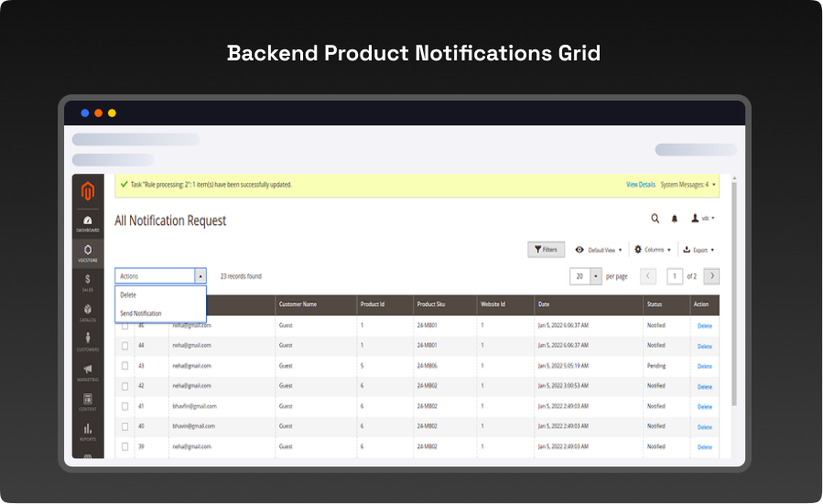
Task: Open the Customers sidebar icon
Action: coord(88,342)
